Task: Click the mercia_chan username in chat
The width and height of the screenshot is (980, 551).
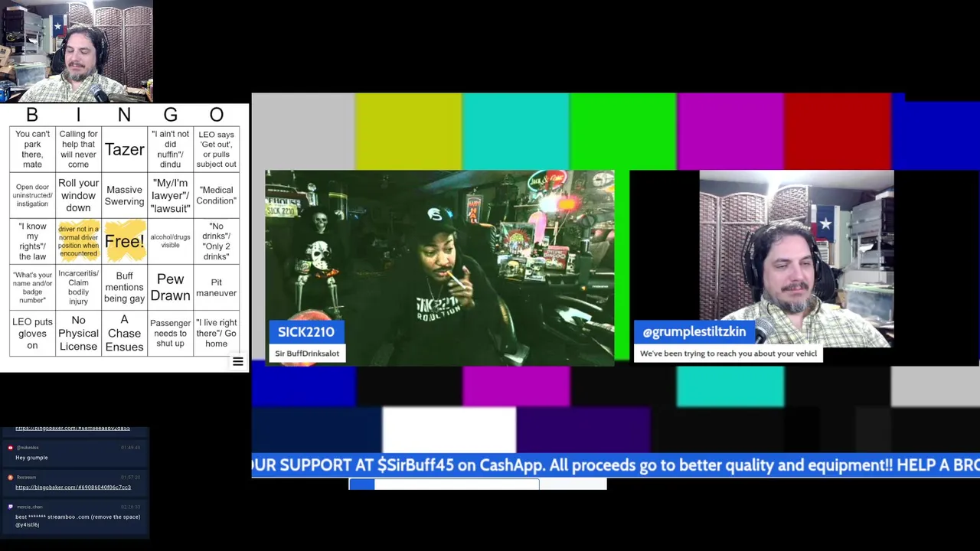Action: pos(29,507)
